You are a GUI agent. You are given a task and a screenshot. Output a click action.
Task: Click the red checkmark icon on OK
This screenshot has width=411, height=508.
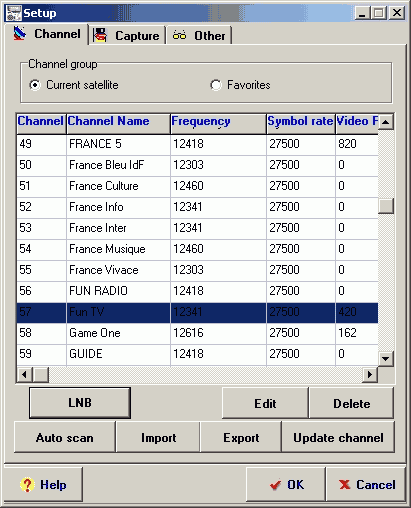point(275,485)
